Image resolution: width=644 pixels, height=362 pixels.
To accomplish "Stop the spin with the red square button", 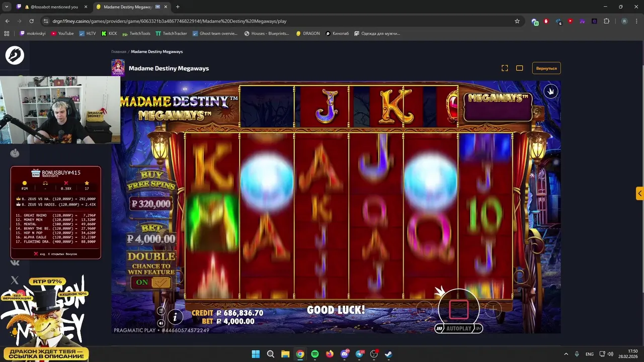I will (458, 310).
